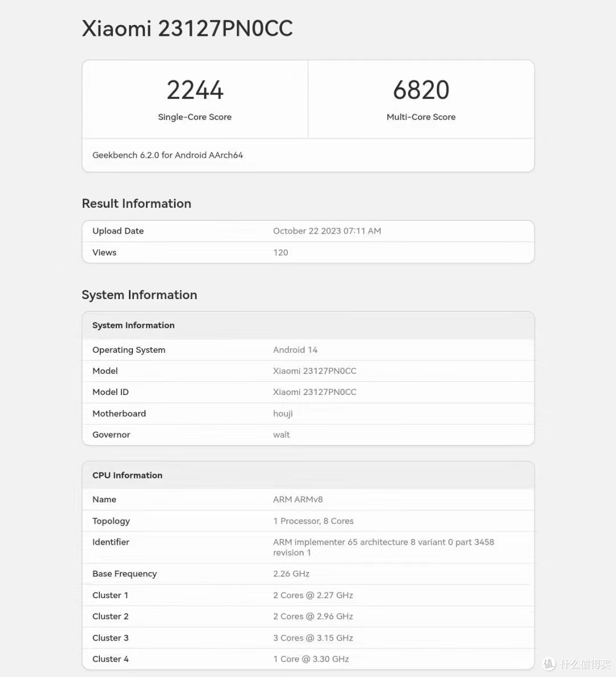The width and height of the screenshot is (616, 677).
Task: Click the Governor label
Action: coord(111,435)
